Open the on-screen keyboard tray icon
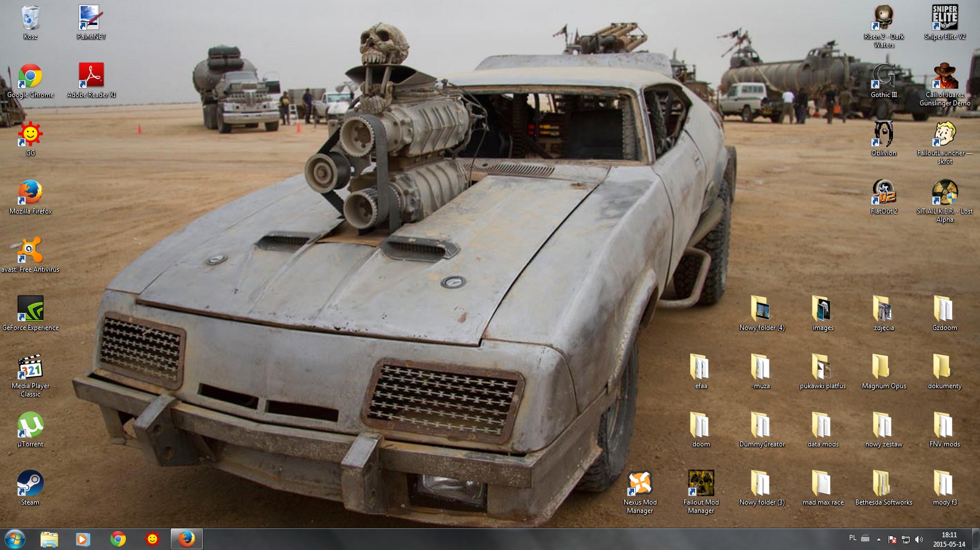Screen dimensions: 980x550 point(865,538)
